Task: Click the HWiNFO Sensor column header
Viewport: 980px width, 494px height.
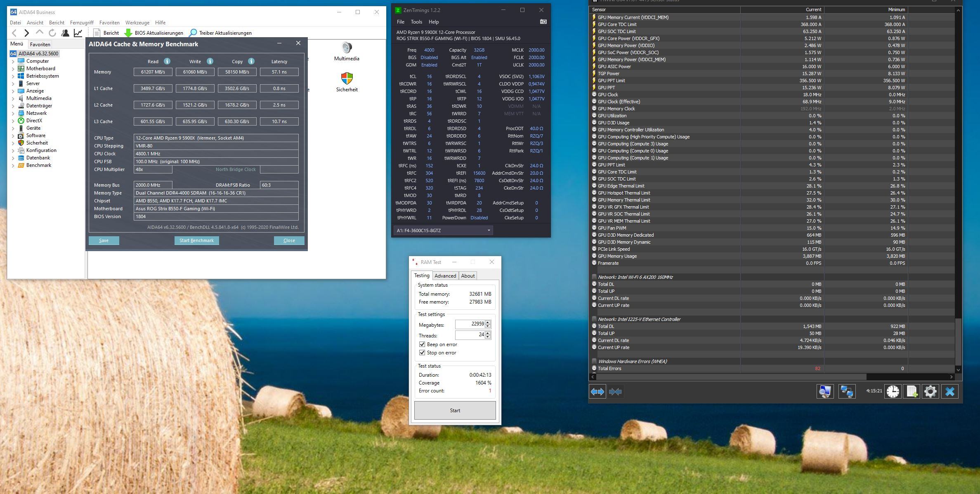Action: (x=665, y=9)
